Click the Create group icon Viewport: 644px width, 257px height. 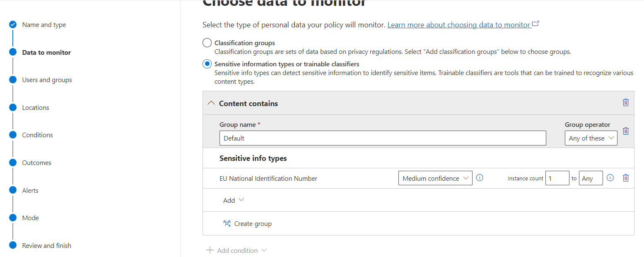tap(227, 223)
